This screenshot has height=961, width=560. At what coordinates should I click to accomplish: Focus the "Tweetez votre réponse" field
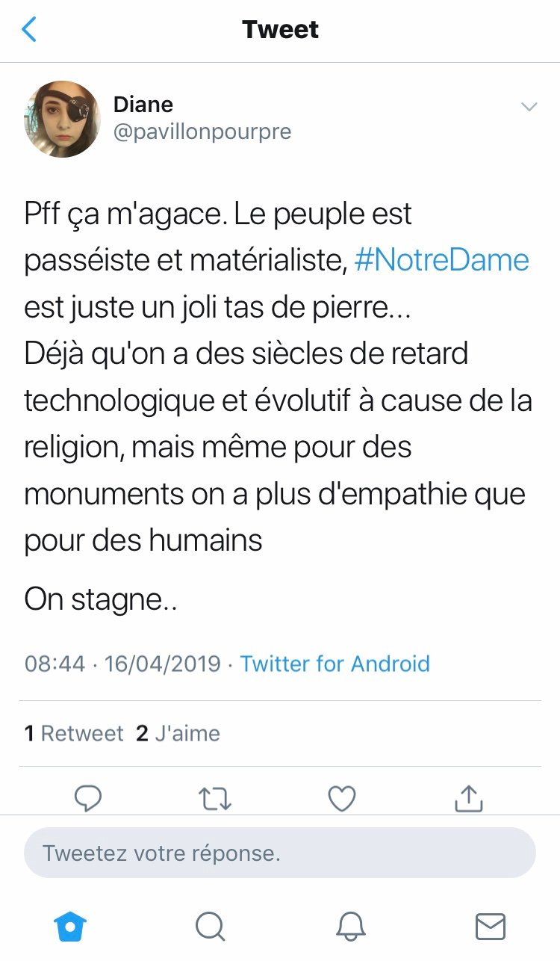click(x=279, y=853)
